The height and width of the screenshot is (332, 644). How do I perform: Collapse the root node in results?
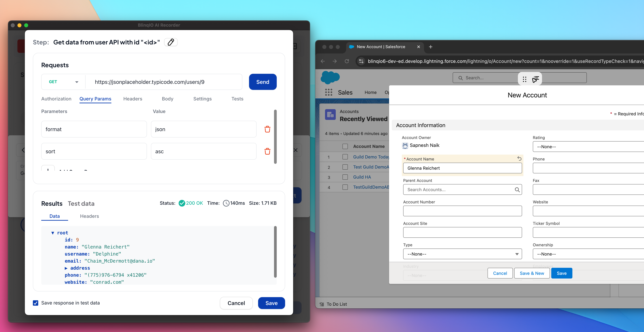52,233
